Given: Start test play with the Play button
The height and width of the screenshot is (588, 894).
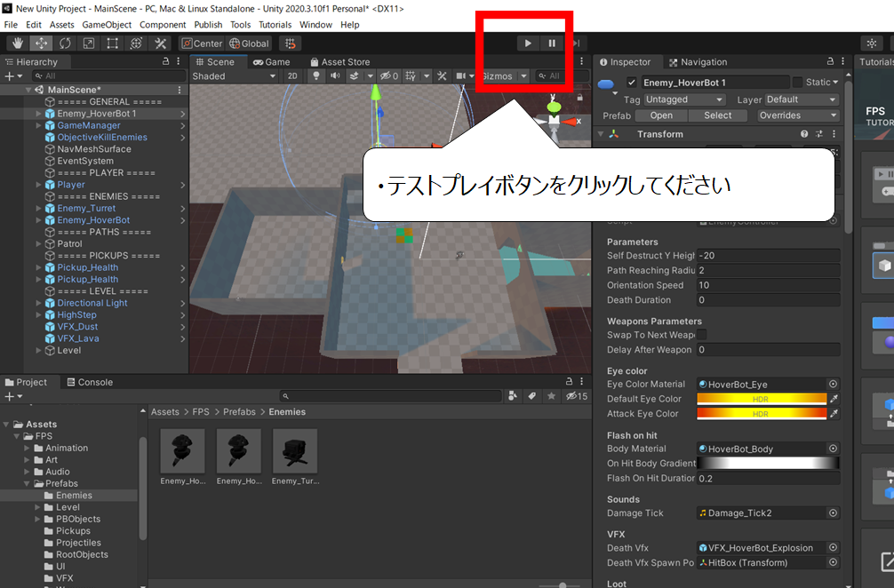Looking at the screenshot, I should point(528,44).
